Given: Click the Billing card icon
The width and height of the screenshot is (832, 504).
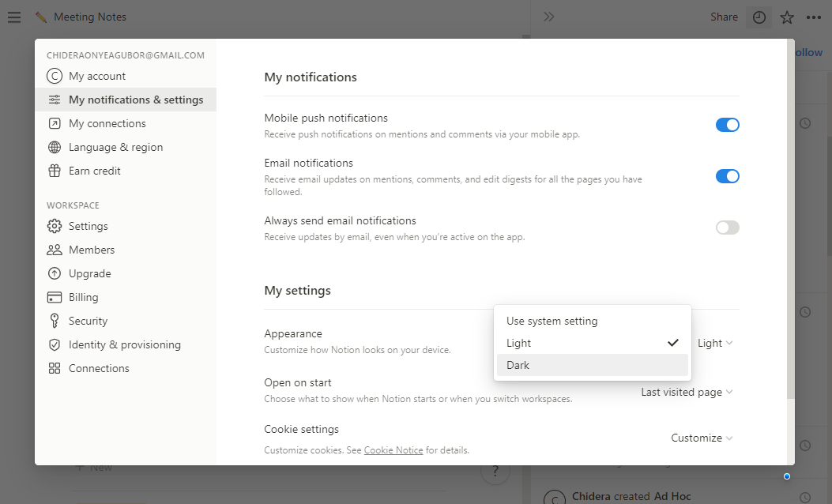Looking at the screenshot, I should 54,297.
